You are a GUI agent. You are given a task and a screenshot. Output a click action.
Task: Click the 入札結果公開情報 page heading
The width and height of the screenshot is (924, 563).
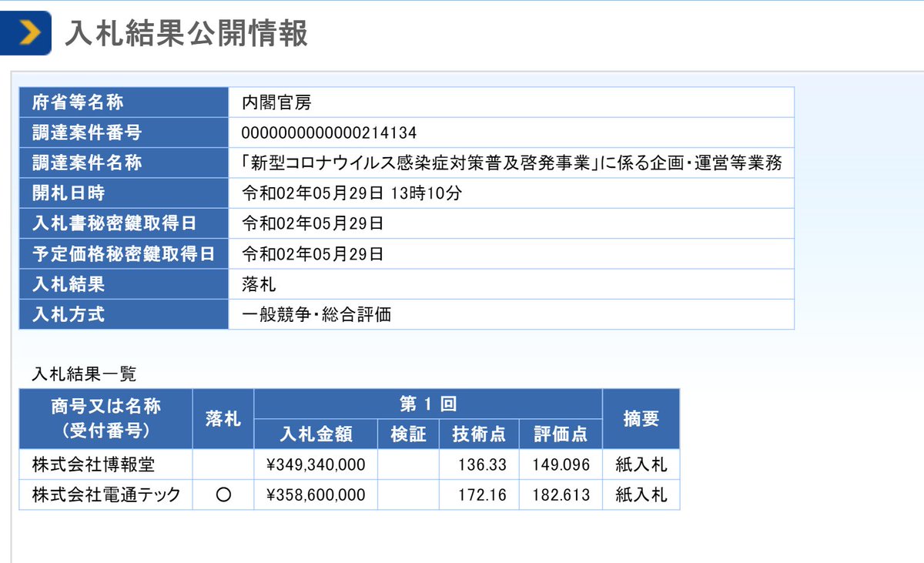click(x=186, y=34)
